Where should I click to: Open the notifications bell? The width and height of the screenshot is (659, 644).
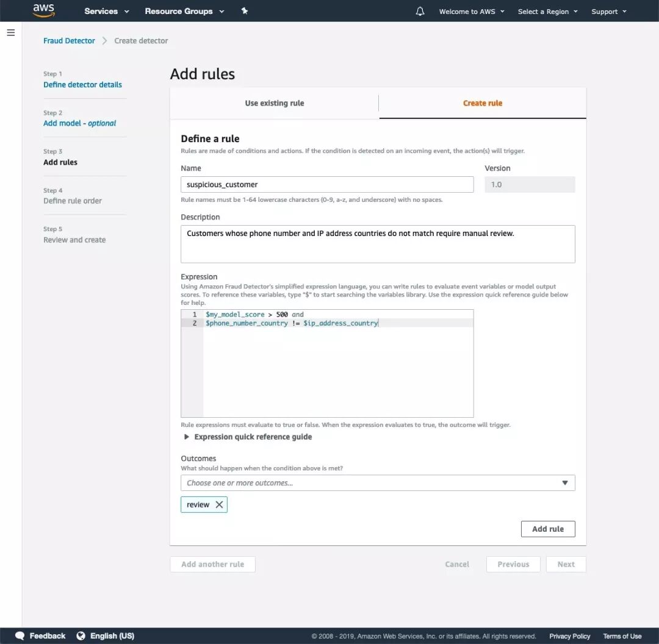tap(420, 12)
